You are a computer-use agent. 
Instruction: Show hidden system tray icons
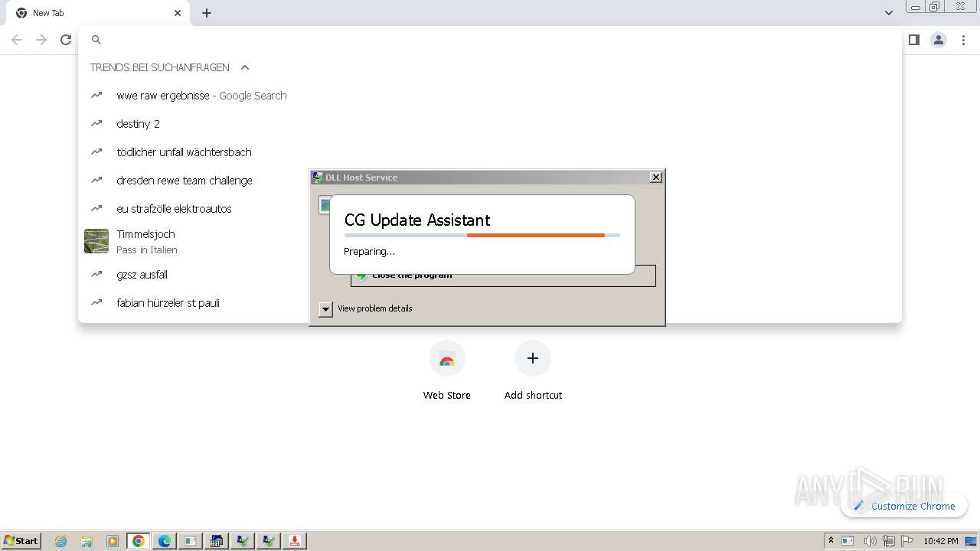(831, 540)
